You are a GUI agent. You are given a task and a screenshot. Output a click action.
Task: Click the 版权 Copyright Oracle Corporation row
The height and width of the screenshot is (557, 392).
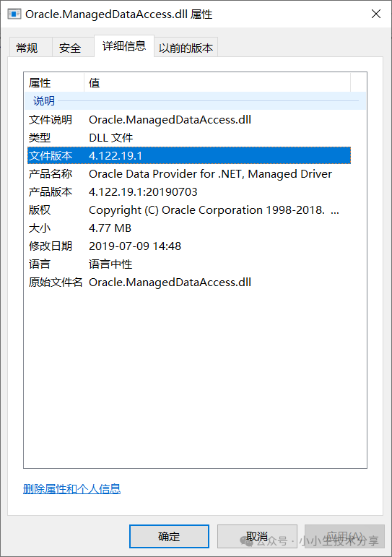[189, 210]
